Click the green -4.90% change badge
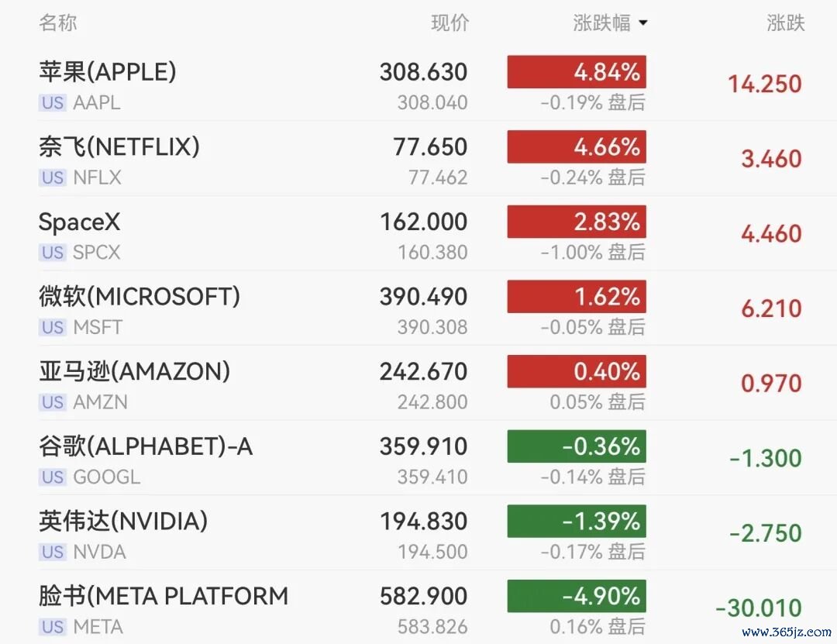This screenshot has height=644, width=837. pos(577,596)
